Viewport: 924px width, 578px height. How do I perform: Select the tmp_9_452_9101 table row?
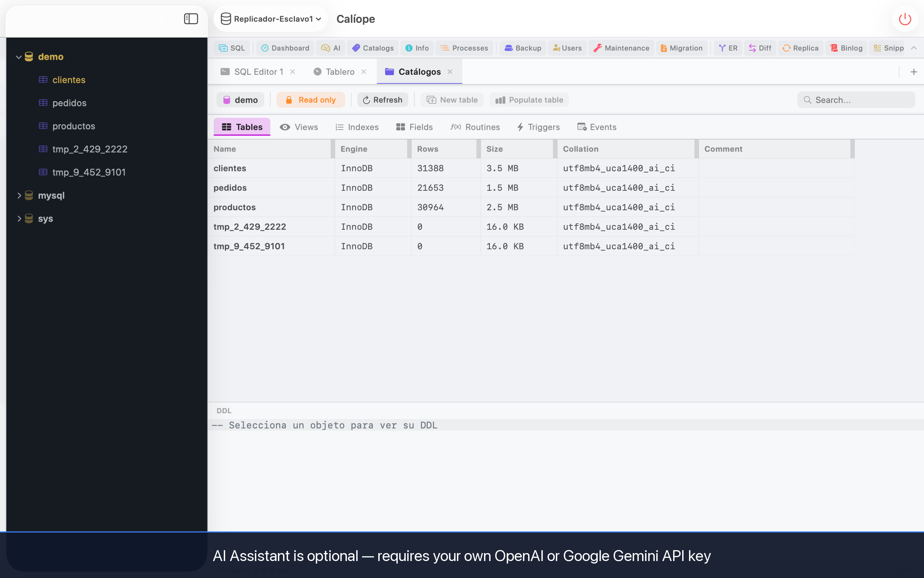[531, 246]
